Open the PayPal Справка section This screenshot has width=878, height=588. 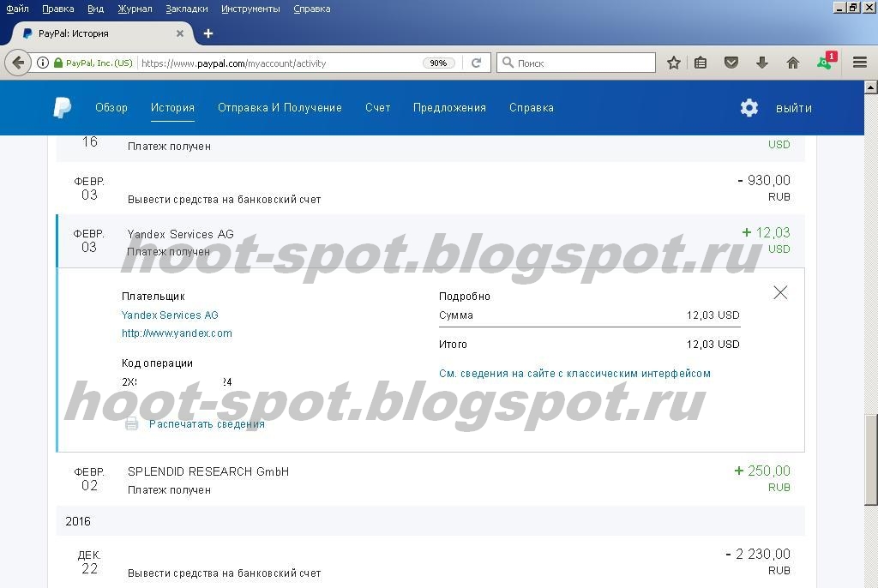(532, 107)
